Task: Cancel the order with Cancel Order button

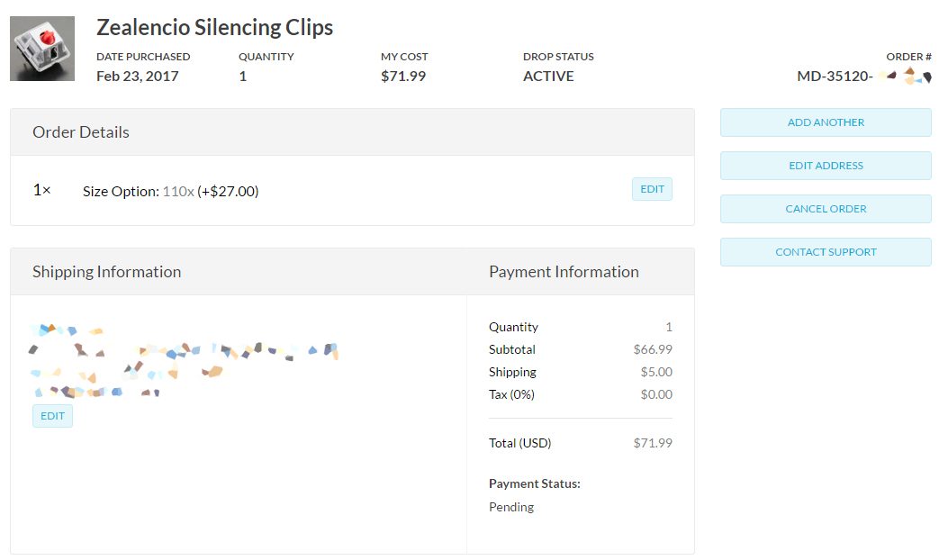Action: (x=826, y=209)
